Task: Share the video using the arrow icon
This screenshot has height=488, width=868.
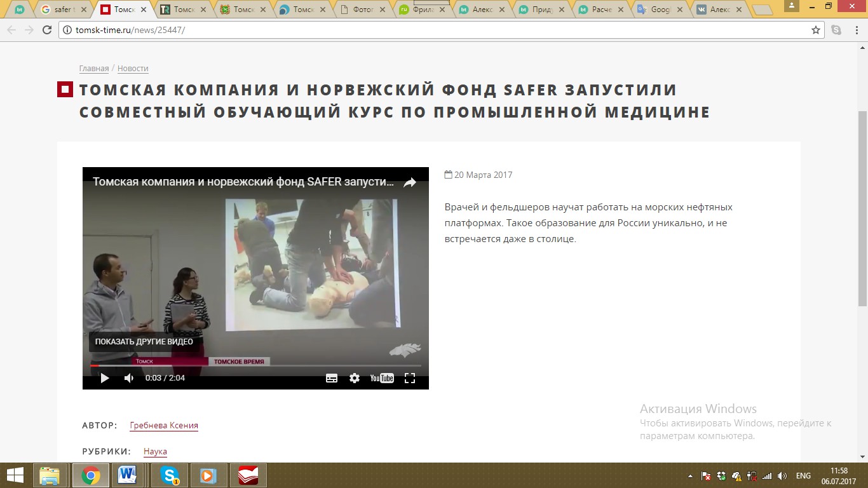Action: (x=410, y=182)
